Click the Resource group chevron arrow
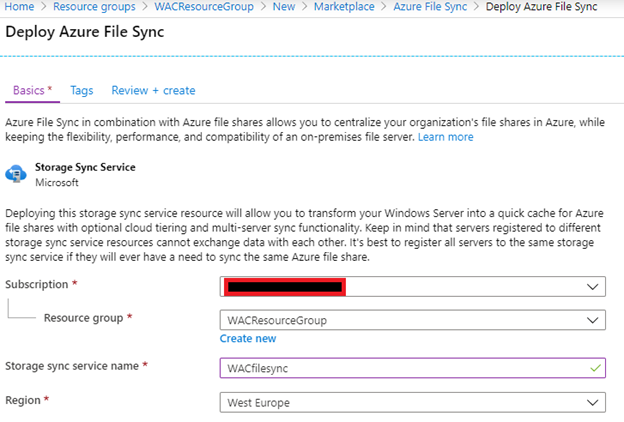Screen dimensions: 624x422 593,320
